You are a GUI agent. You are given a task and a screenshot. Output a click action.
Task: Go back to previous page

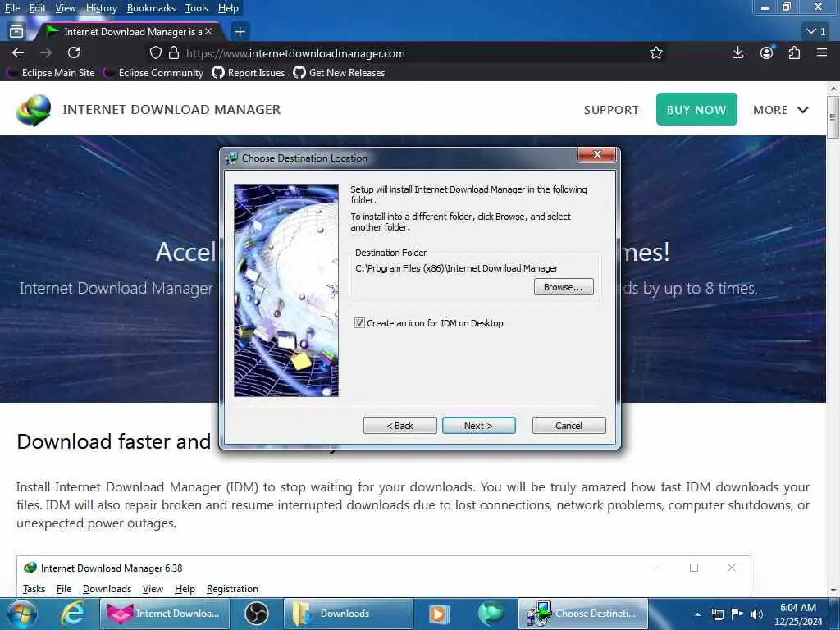pos(18,53)
